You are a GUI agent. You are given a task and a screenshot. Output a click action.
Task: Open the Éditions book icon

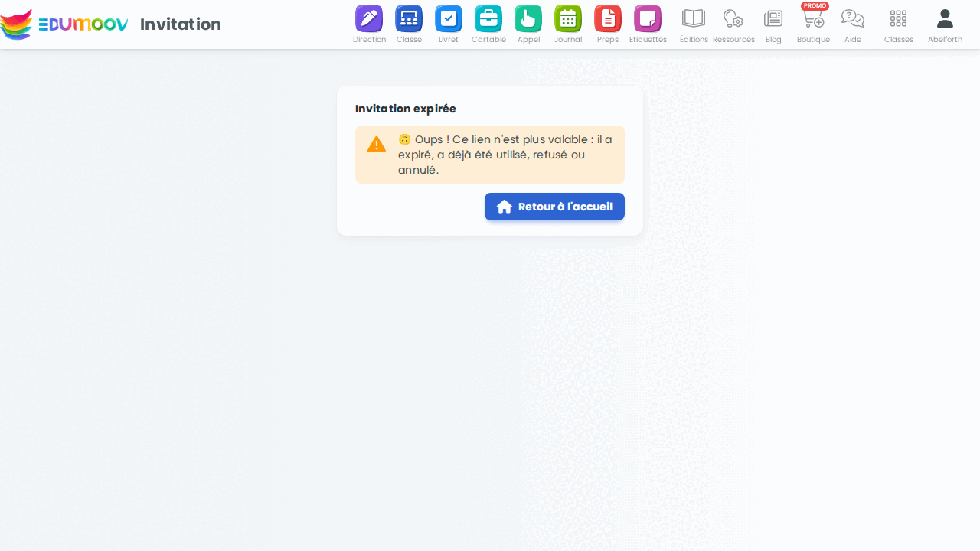(x=694, y=18)
